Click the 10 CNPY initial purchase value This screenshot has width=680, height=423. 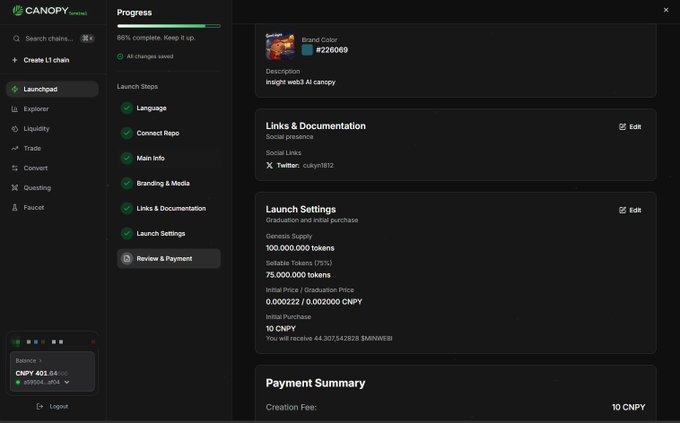click(x=281, y=329)
